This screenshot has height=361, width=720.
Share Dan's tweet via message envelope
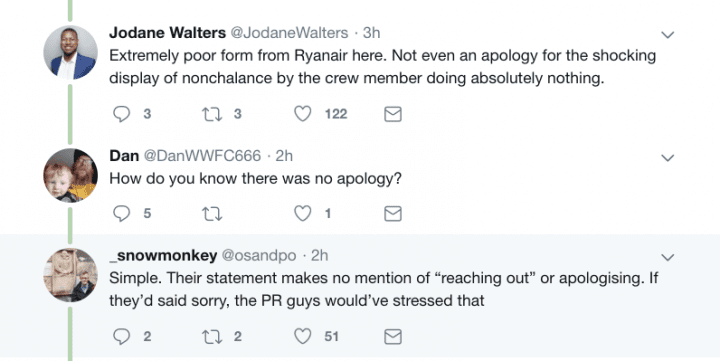point(393,214)
